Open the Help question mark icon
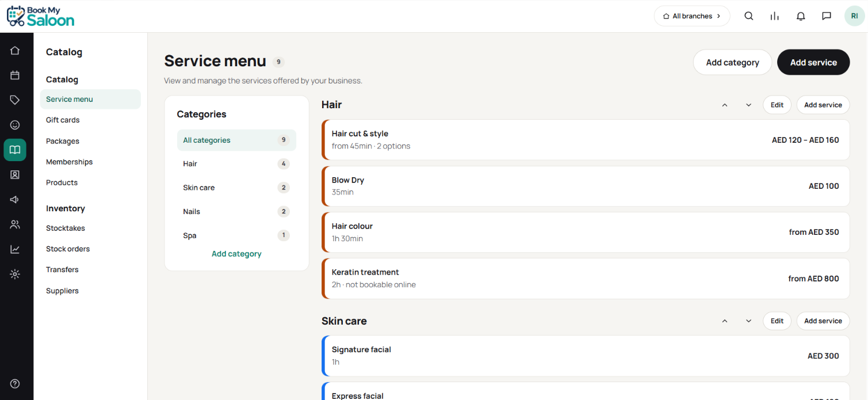Viewport: 868px width, 400px height. coord(15,384)
